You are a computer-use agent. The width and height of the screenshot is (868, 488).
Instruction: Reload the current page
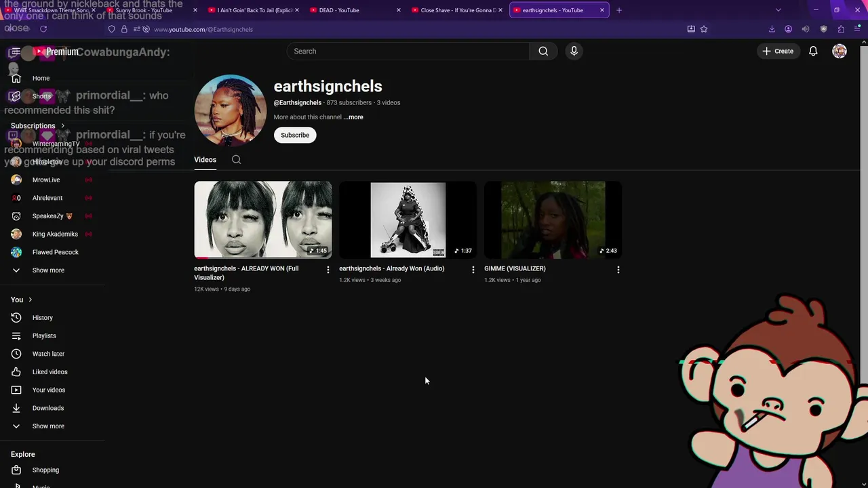[x=43, y=29]
